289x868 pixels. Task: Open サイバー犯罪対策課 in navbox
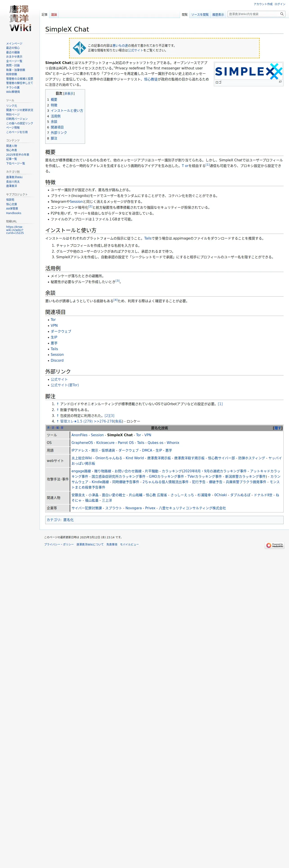[86, 508]
